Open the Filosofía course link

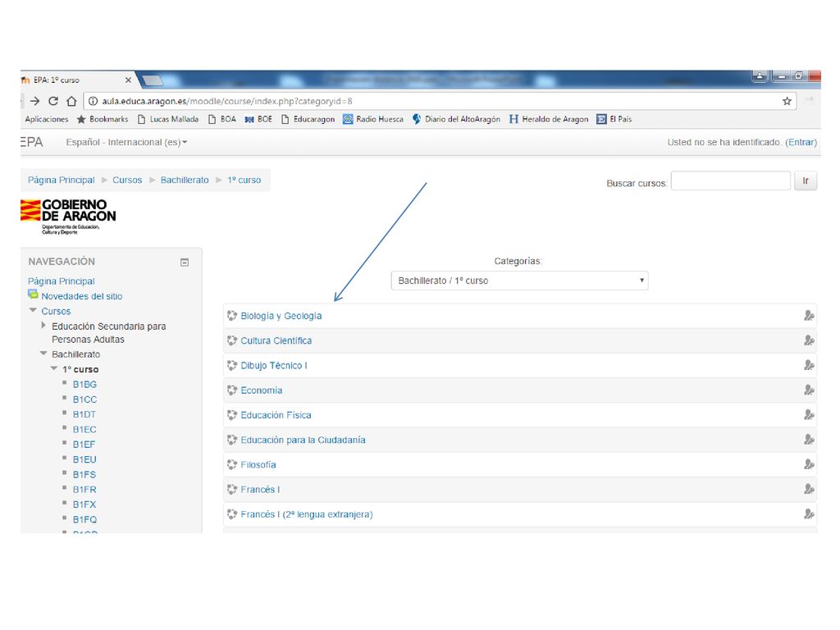258,464
